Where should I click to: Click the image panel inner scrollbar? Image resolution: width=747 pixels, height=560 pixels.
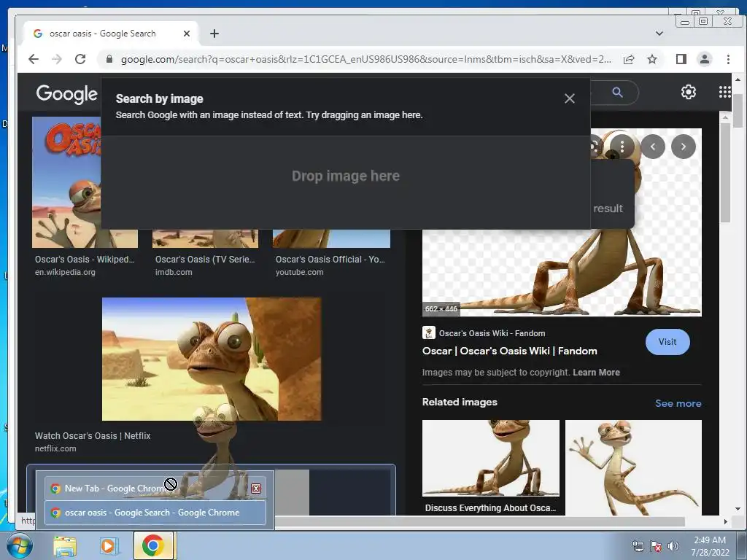[x=726, y=172]
